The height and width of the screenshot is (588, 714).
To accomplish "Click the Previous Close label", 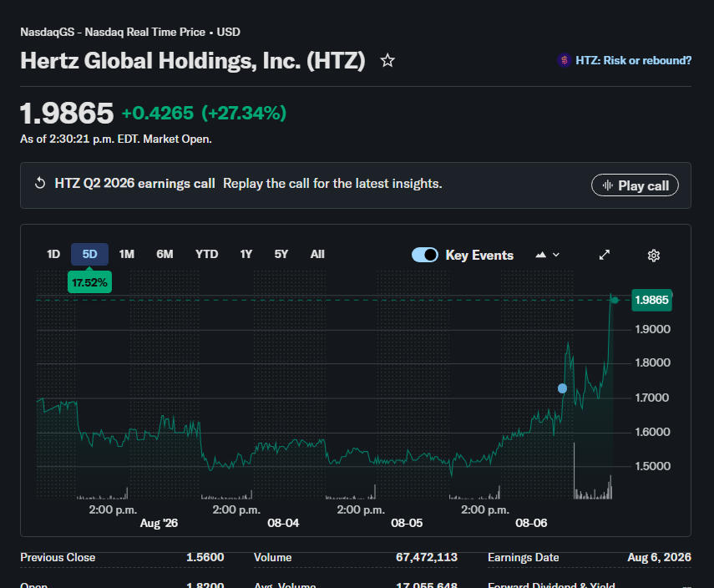I will click(58, 557).
